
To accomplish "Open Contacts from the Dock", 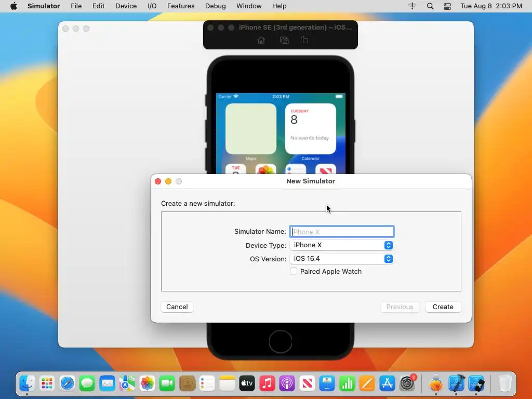I will (x=187, y=383).
